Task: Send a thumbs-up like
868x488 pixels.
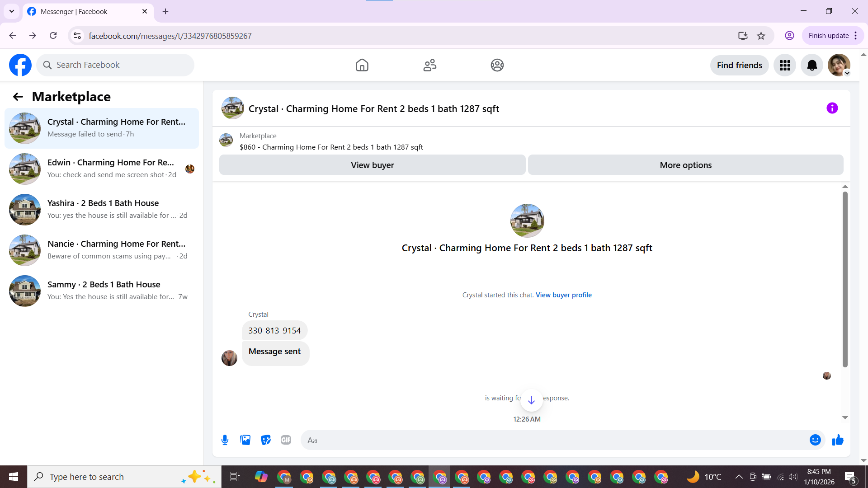Action: click(x=838, y=440)
